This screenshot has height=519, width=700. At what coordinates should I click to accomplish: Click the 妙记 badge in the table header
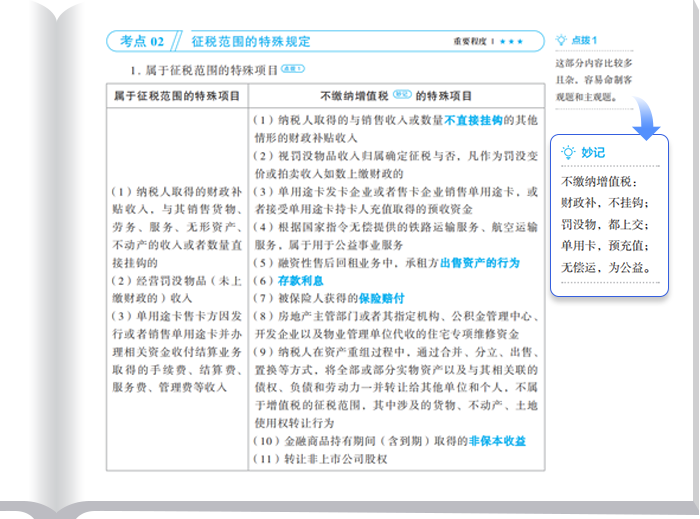click(x=402, y=94)
